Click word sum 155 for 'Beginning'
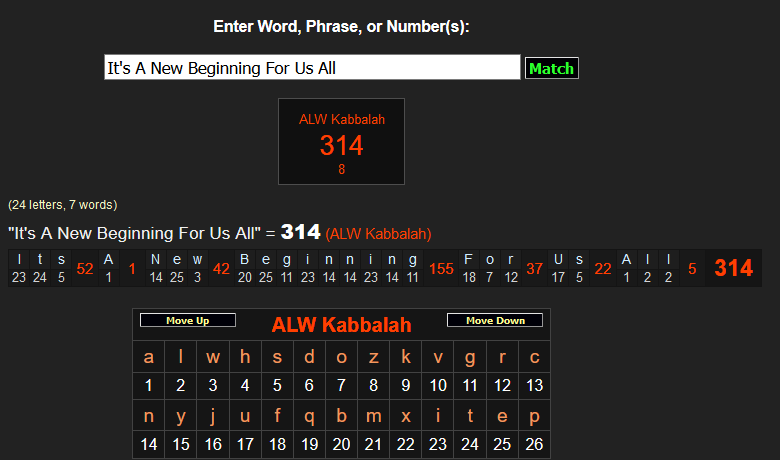This screenshot has width=780, height=460. coord(441,268)
